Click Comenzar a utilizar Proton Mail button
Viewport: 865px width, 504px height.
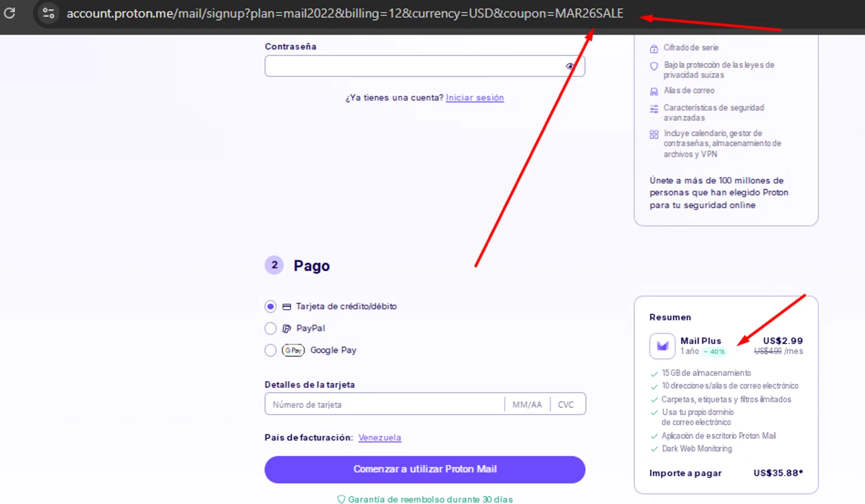(x=425, y=469)
